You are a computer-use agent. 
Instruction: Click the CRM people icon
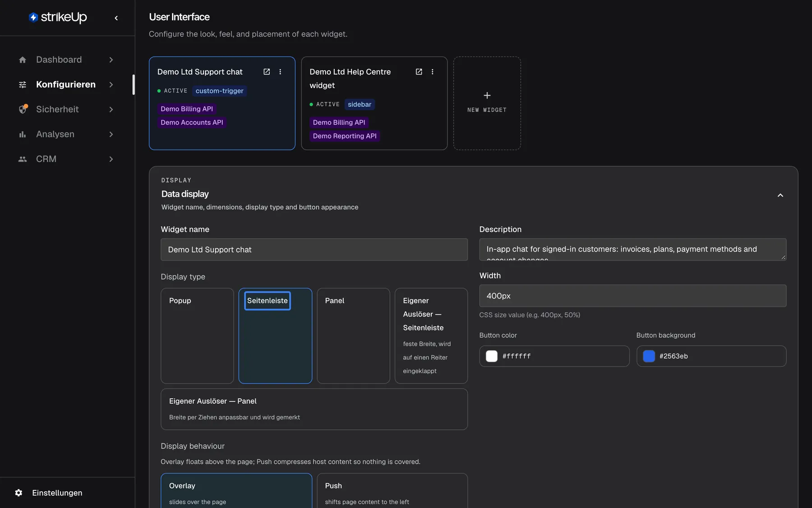pyautogui.click(x=23, y=159)
